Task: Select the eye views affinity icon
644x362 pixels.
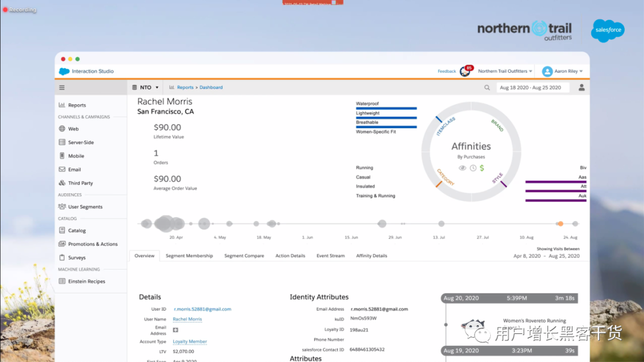Action: [463, 168]
